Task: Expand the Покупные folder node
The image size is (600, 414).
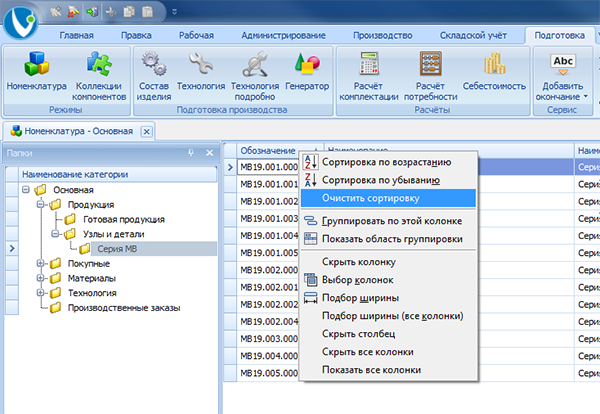Action: (x=40, y=264)
